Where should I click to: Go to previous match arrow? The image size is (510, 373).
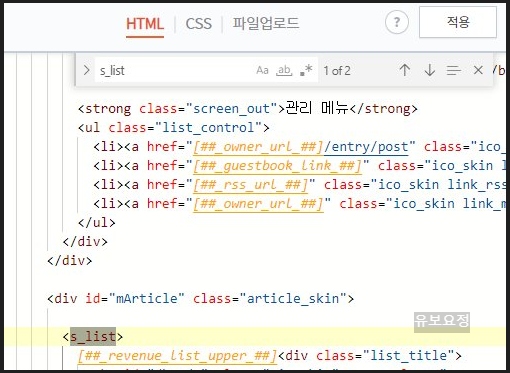(x=405, y=70)
